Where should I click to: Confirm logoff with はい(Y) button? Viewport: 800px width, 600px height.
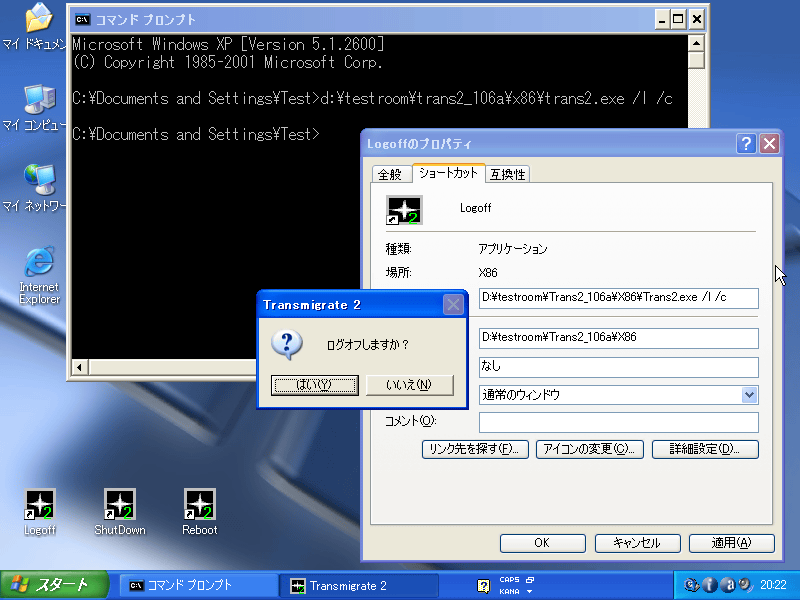(315, 385)
